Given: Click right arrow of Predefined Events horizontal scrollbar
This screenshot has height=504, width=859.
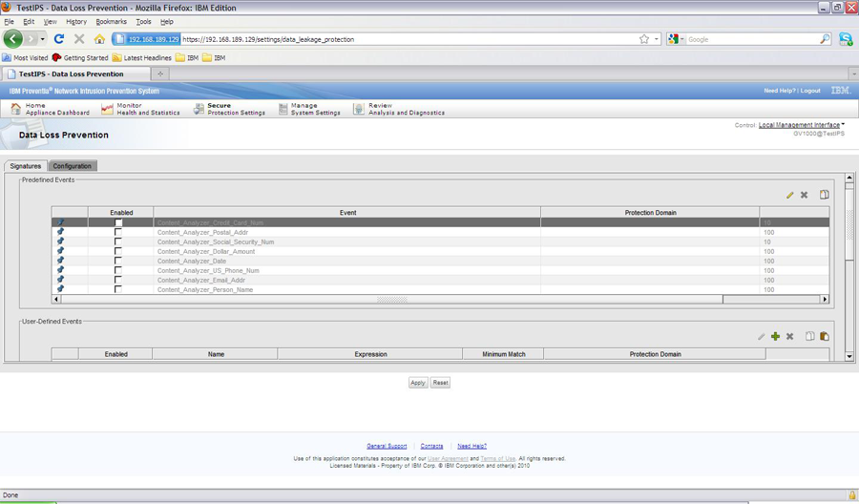Looking at the screenshot, I should 825,299.
